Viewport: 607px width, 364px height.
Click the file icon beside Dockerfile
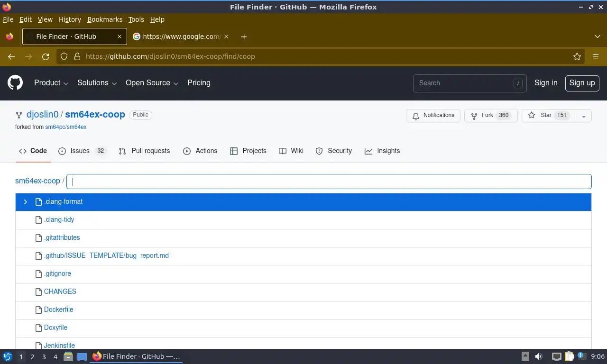coord(39,309)
